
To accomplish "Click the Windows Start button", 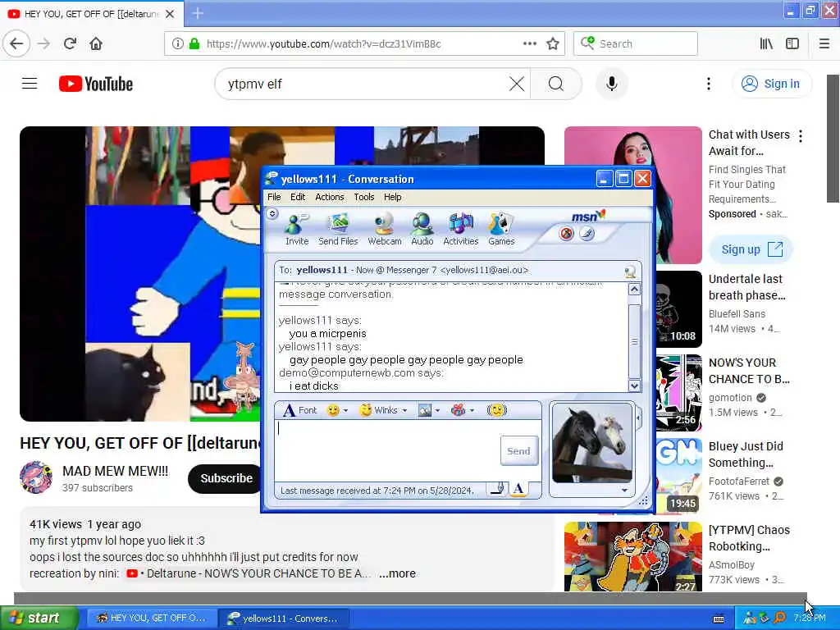I will coord(39,618).
